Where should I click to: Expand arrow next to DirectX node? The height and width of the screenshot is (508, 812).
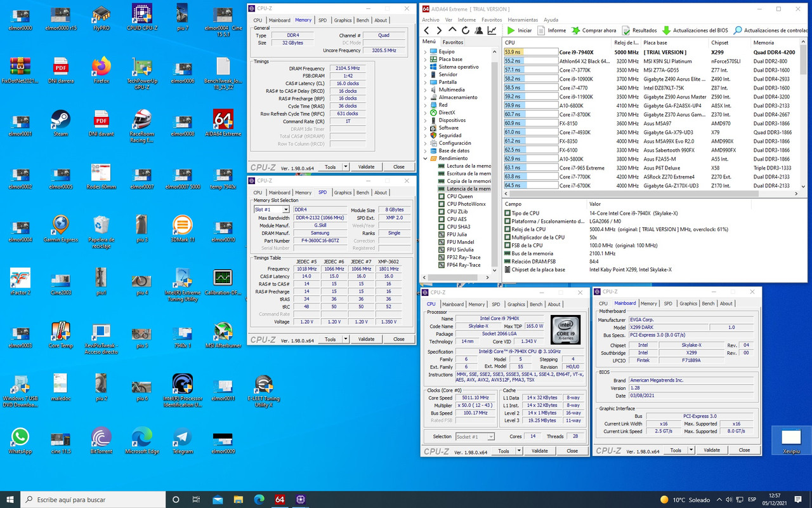coord(425,112)
